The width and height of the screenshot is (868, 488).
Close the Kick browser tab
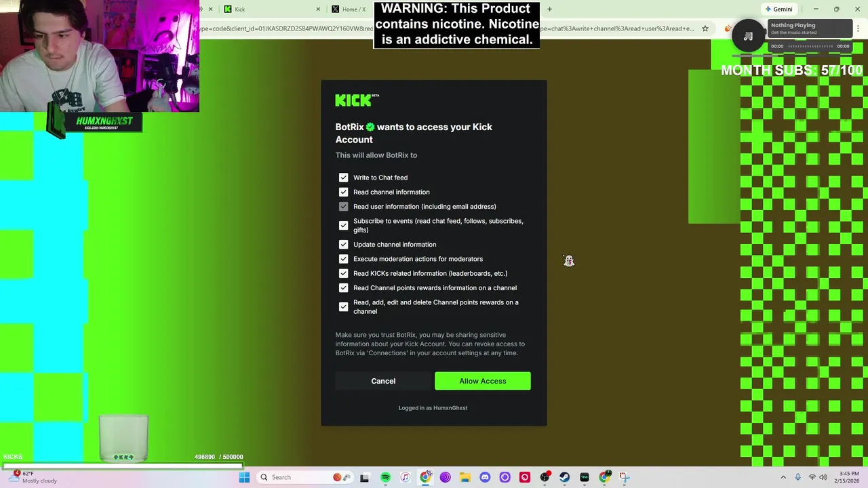tap(318, 9)
